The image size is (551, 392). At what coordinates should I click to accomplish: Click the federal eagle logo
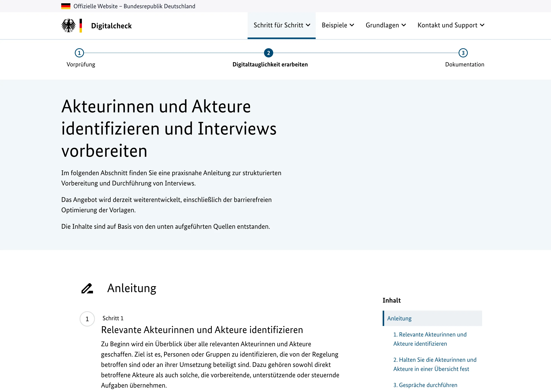coord(68,26)
